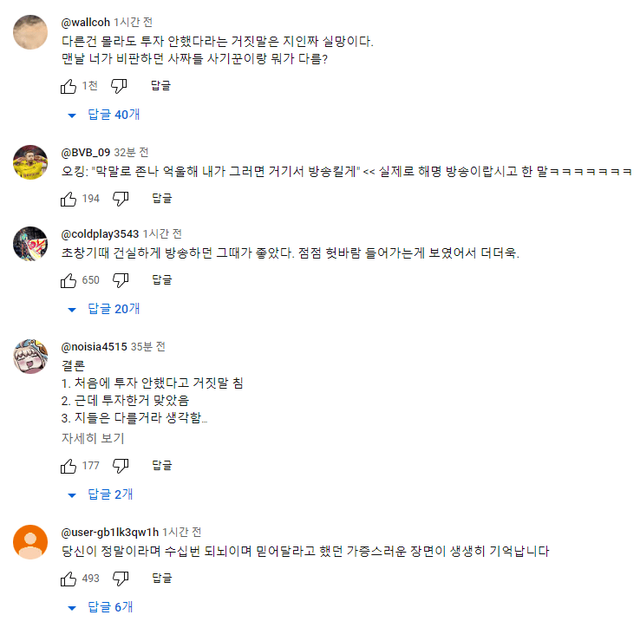Dislike the @noisia4515 comment
Viewport: 640px width, 629px height.
click(x=119, y=465)
